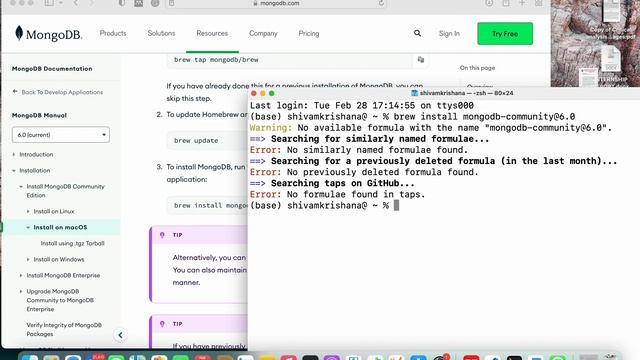The width and height of the screenshot is (640, 360).
Task: Click the mongodb.com address bar
Action: coord(276,3)
